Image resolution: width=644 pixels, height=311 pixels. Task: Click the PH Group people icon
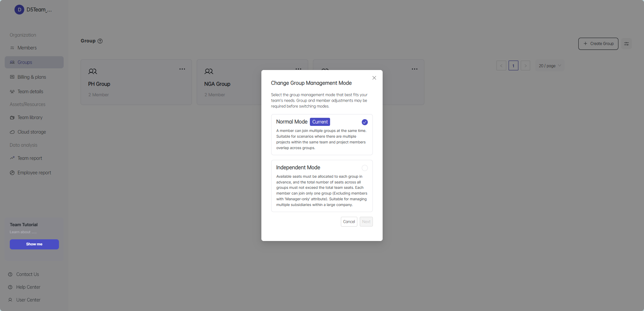tap(93, 71)
